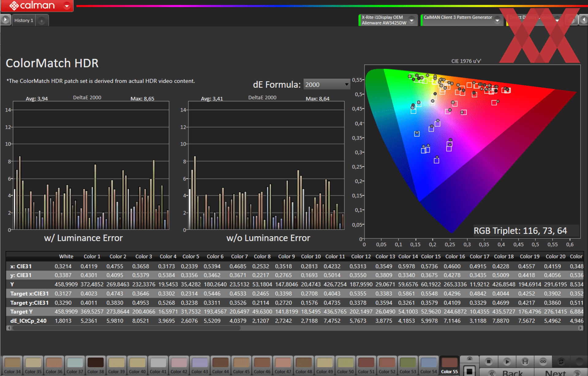Viewport: 588px width, 376px height.
Task: Add a new history tab
Action: click(42, 21)
